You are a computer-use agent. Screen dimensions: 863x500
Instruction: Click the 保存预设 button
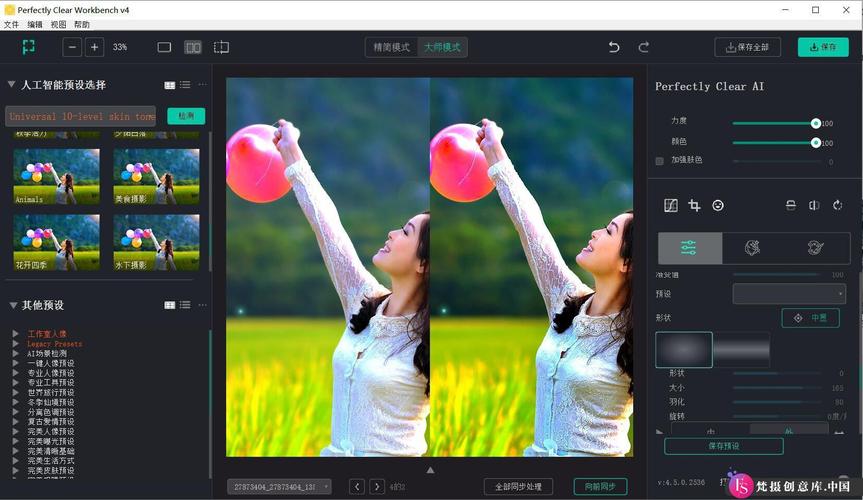724,446
